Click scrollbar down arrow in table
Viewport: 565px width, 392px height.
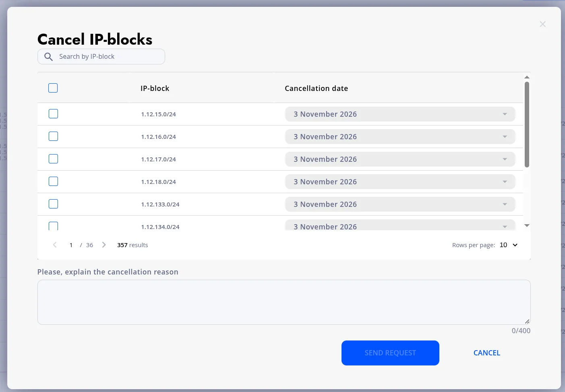pyautogui.click(x=527, y=225)
